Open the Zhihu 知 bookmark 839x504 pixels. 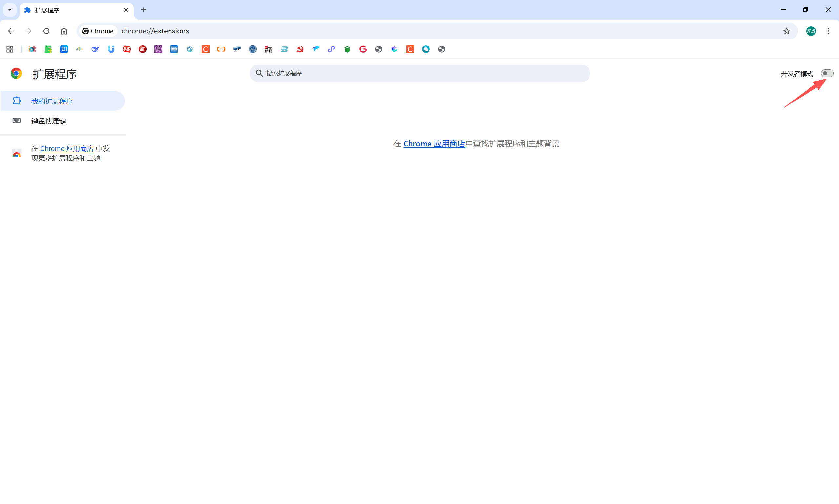[64, 49]
